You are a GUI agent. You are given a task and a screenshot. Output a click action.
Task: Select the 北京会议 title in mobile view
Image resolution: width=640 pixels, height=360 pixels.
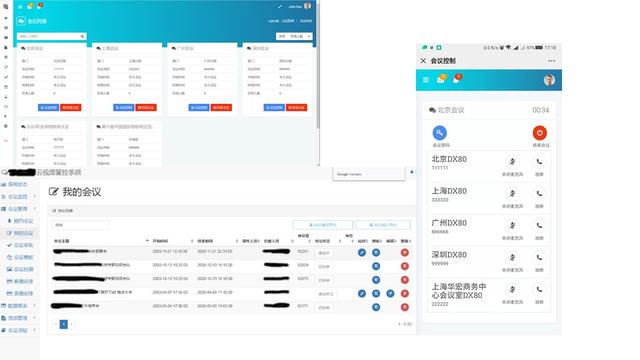pos(451,110)
